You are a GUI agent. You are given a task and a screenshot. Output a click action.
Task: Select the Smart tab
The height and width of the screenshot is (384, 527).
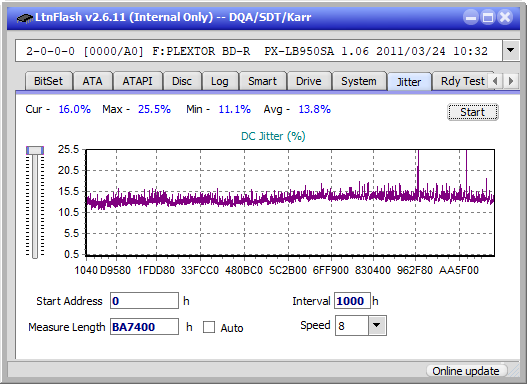point(262,81)
